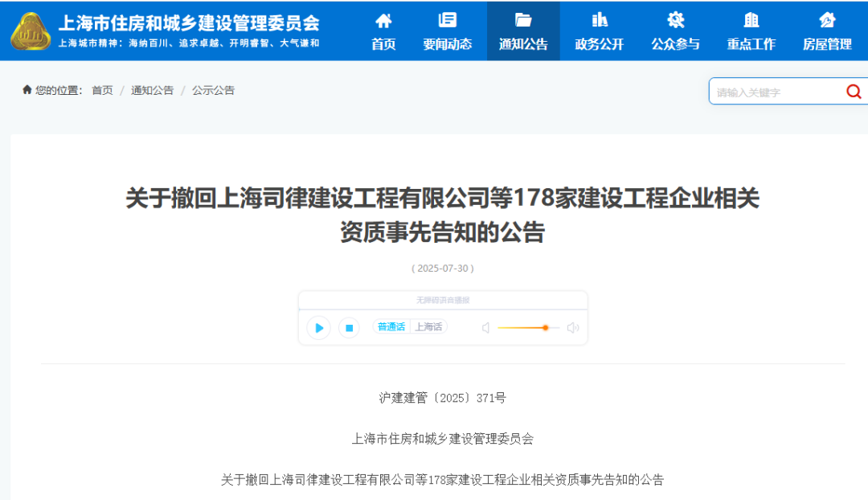868x500 pixels.
Task: Play the audio broadcast
Action: click(x=319, y=328)
